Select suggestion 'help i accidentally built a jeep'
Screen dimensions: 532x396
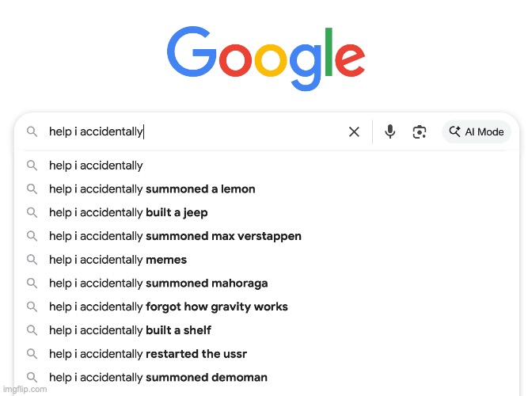click(267, 212)
